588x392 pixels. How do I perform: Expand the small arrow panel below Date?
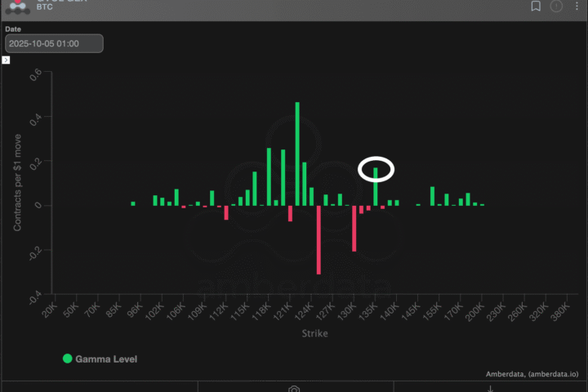click(x=7, y=60)
